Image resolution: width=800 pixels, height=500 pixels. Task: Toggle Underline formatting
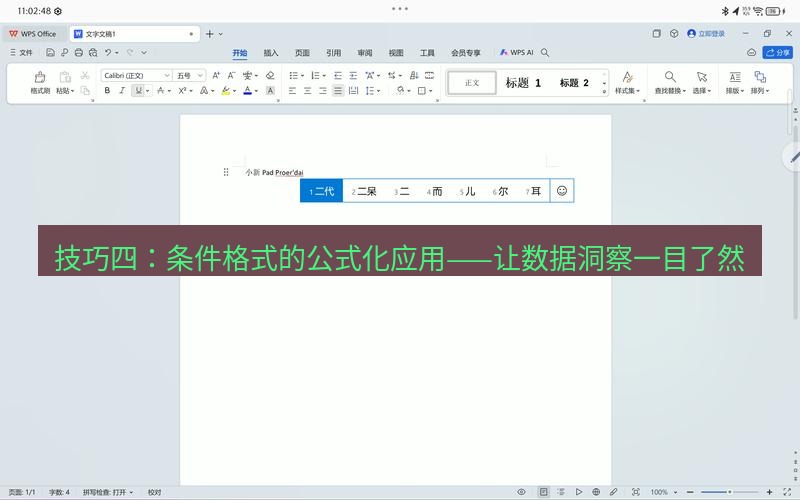138,91
